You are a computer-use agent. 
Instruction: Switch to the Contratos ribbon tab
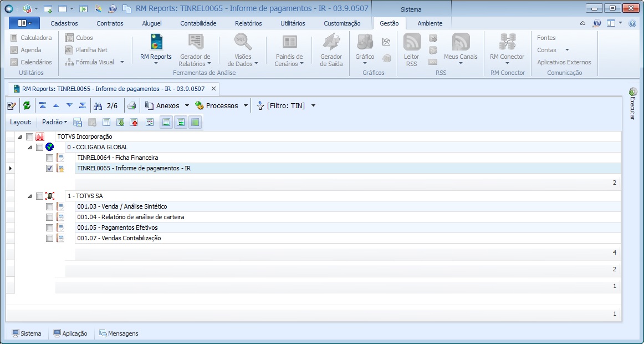pos(110,23)
